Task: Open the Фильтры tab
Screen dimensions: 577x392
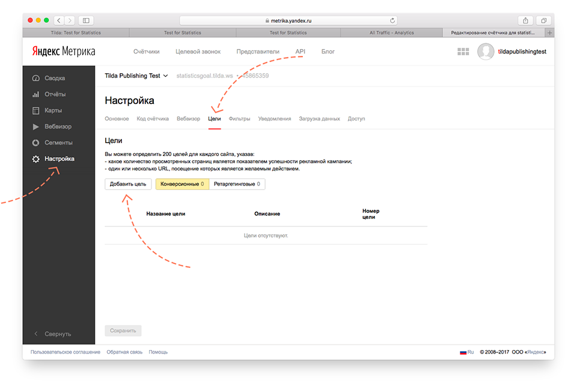Action: click(240, 119)
